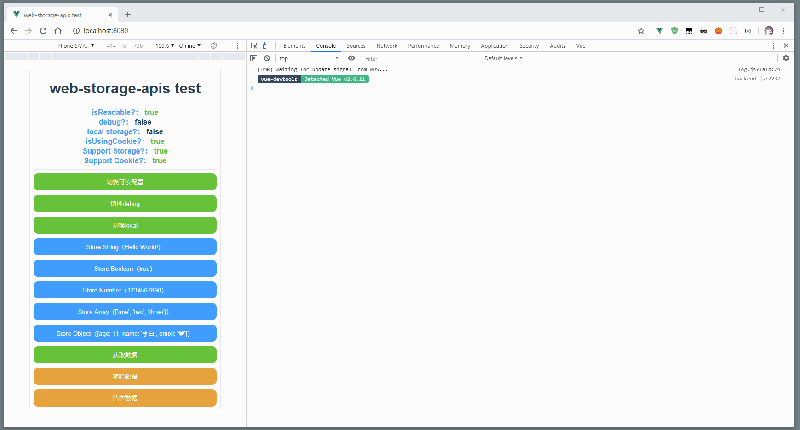Click the vue-devtools console badge
The width and height of the screenshot is (800, 430).
coord(279,79)
